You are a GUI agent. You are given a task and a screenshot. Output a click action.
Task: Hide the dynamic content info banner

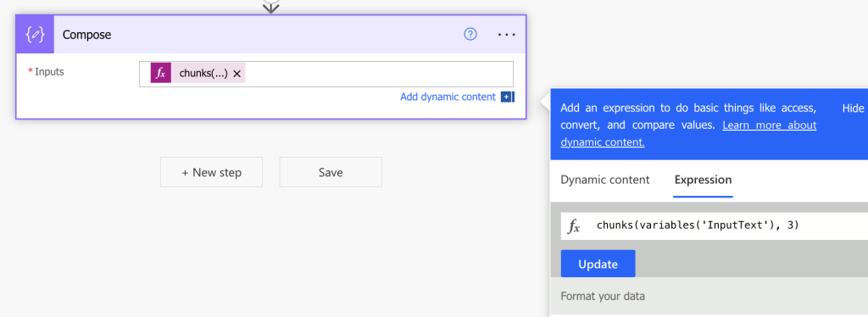853,108
